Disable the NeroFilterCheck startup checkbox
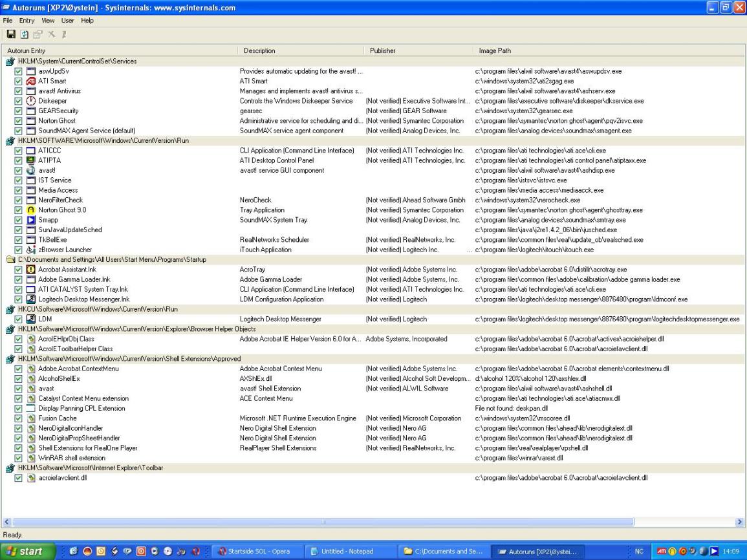This screenshot has width=747, height=560. pyautogui.click(x=18, y=200)
